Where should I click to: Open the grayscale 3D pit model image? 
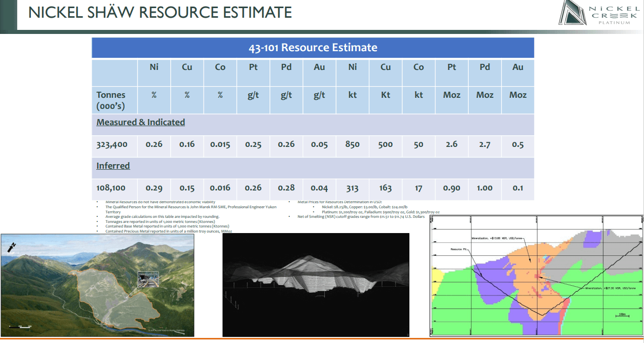coord(316,284)
